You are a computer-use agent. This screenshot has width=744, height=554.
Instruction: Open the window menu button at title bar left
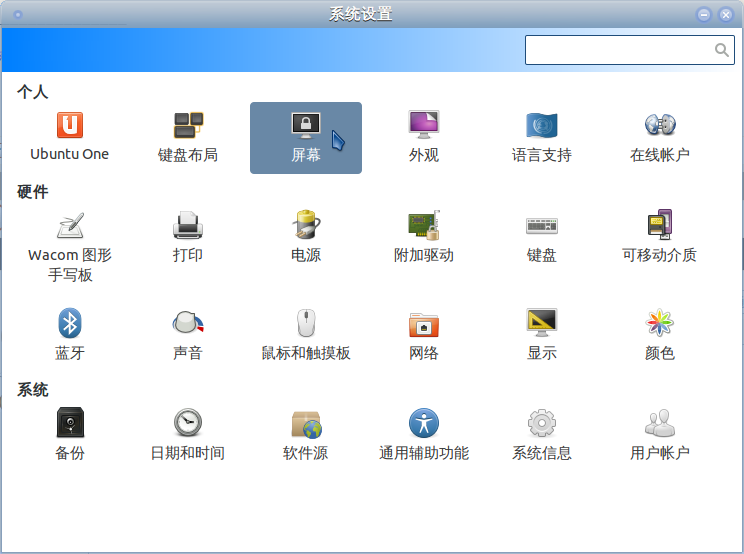coord(18,15)
